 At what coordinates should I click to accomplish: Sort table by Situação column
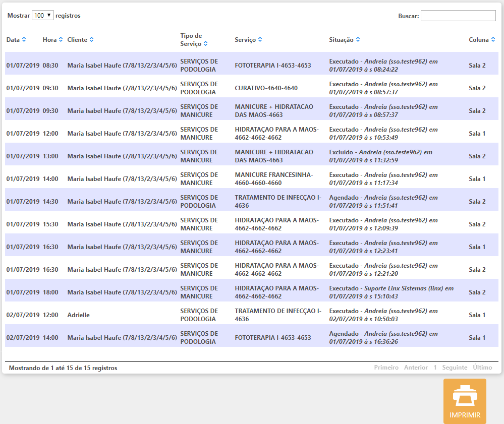tap(358, 39)
